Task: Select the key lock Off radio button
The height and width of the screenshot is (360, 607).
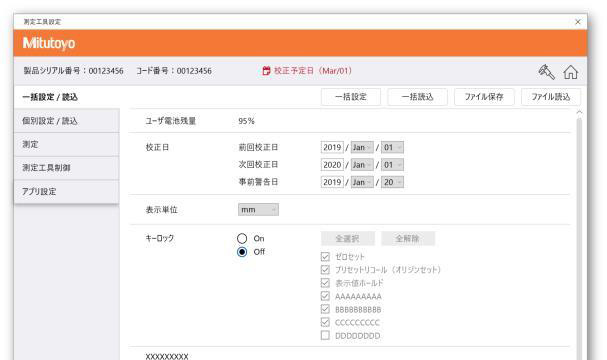Action: point(242,252)
